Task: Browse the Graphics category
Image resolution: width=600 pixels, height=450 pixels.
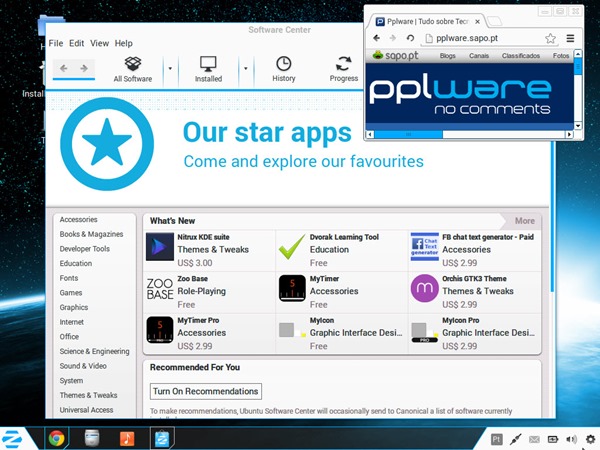Action: pyautogui.click(x=74, y=307)
